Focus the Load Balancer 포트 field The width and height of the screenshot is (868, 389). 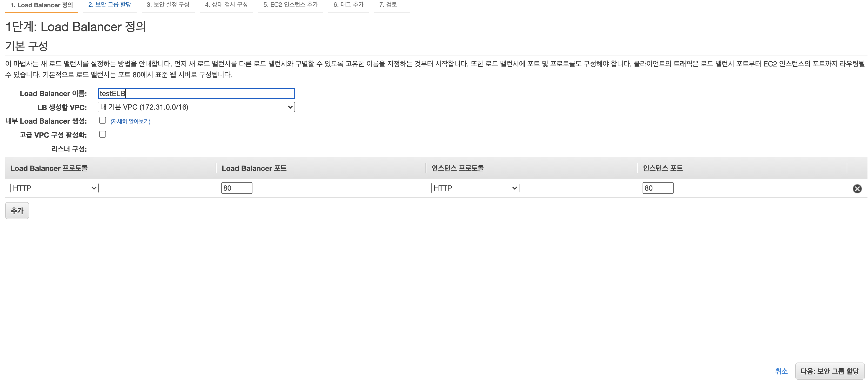point(237,188)
